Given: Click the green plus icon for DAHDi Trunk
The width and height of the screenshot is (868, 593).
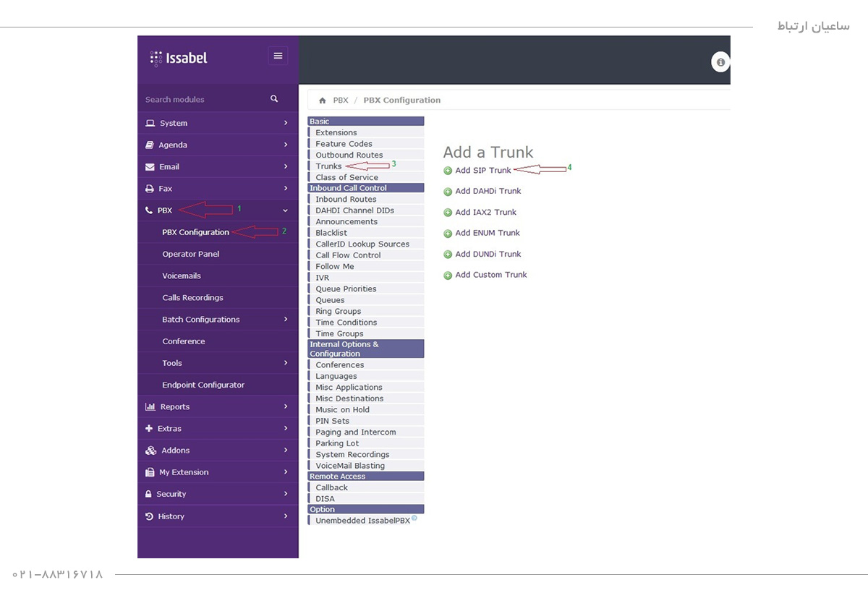Looking at the screenshot, I should click(x=448, y=192).
